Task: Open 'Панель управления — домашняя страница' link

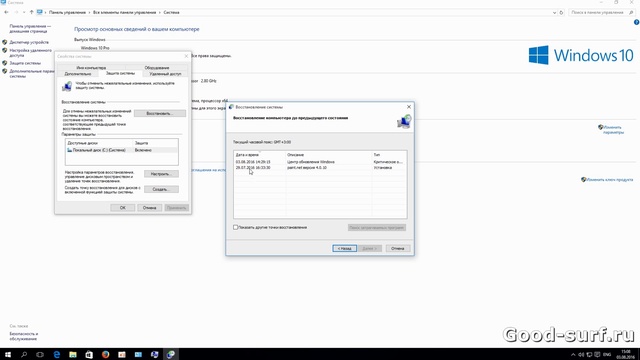Action: point(30,28)
